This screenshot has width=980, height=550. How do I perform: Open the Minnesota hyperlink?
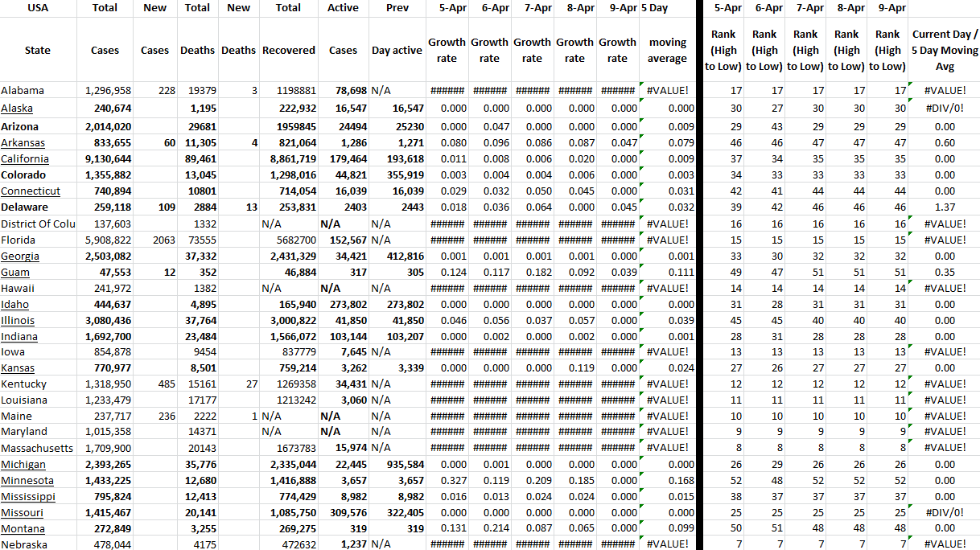[27, 480]
